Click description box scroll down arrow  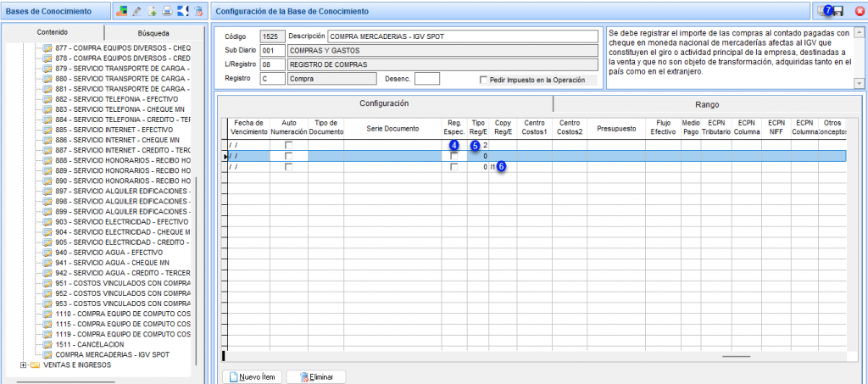(860, 83)
